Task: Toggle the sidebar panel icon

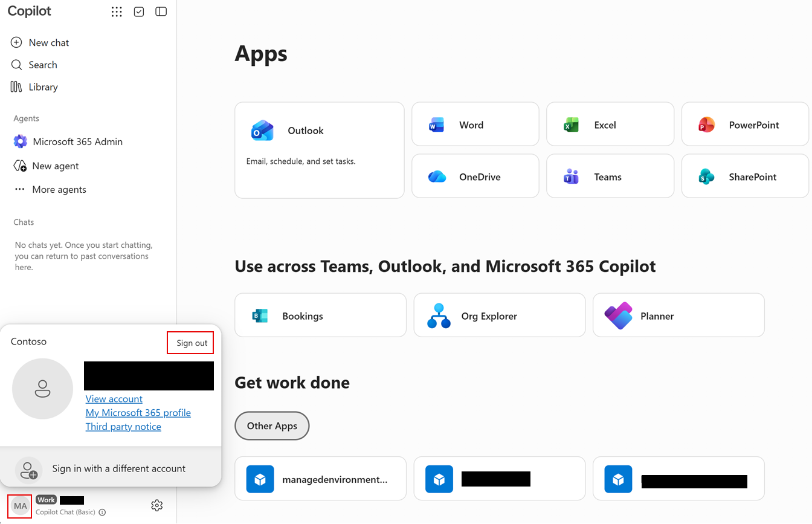Action: tap(161, 12)
